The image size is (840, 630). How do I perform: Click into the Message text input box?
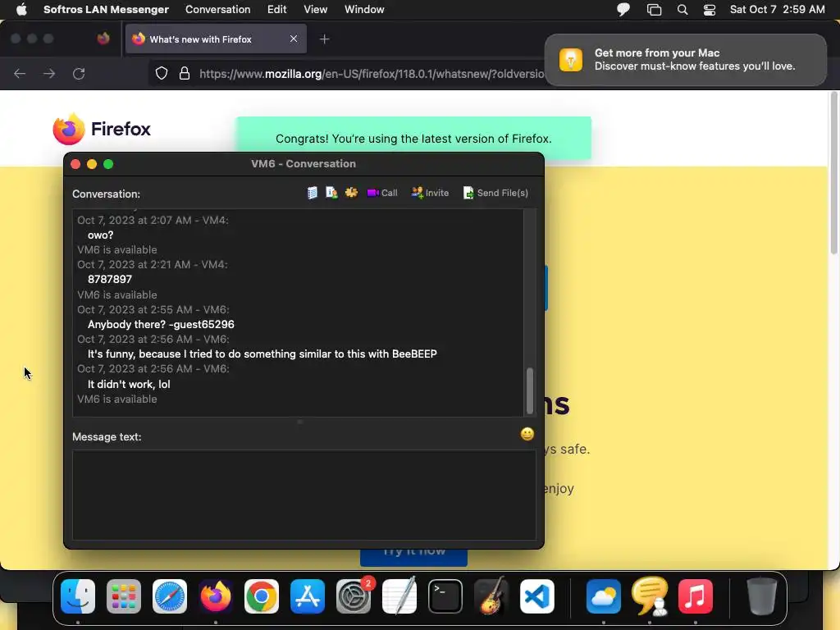304,495
